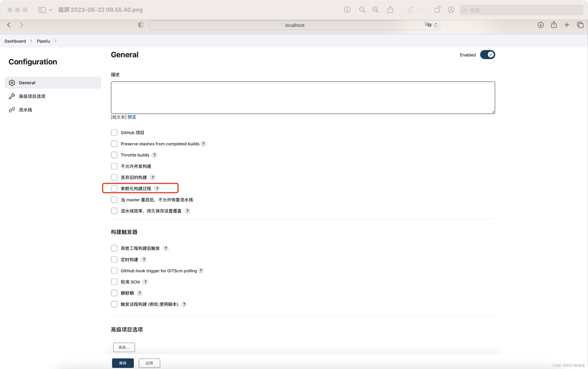This screenshot has height=369, width=588.
Task: Click Safari's share icon
Action: point(554,25)
